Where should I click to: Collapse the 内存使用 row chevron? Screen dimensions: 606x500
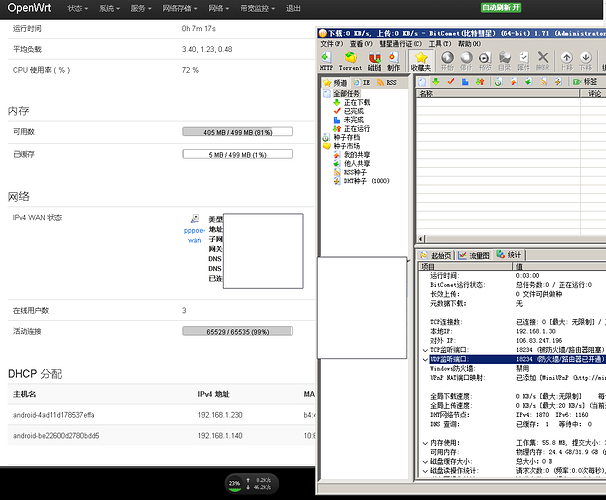point(425,443)
